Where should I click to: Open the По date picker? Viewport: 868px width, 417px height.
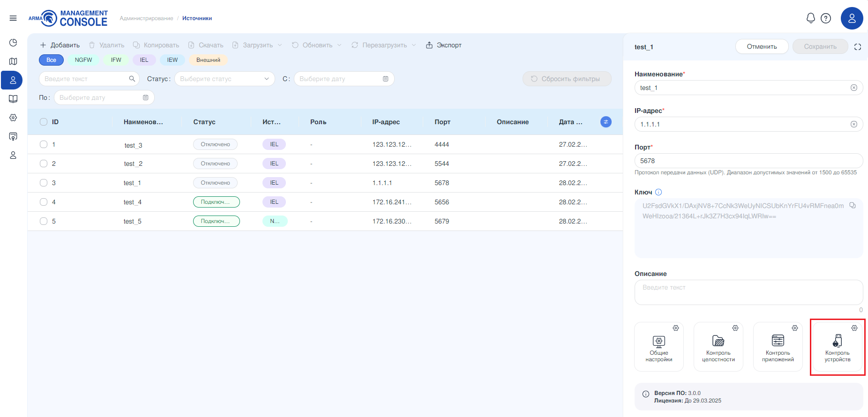104,97
